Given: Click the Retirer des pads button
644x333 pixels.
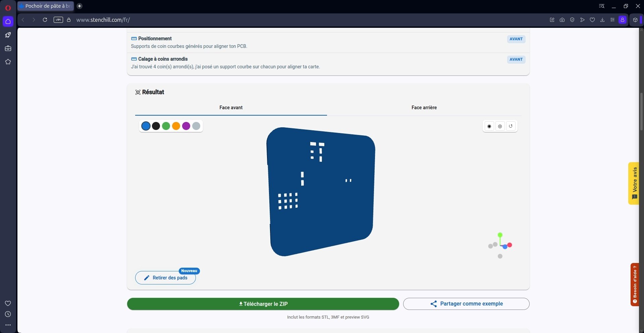Looking at the screenshot, I should 165,278.
